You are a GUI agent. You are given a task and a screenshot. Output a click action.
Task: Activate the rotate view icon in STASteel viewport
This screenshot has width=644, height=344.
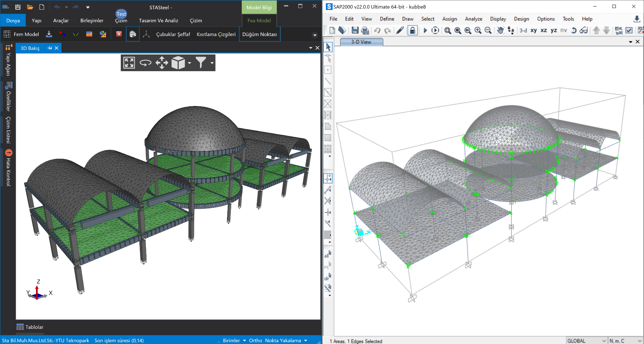click(145, 63)
